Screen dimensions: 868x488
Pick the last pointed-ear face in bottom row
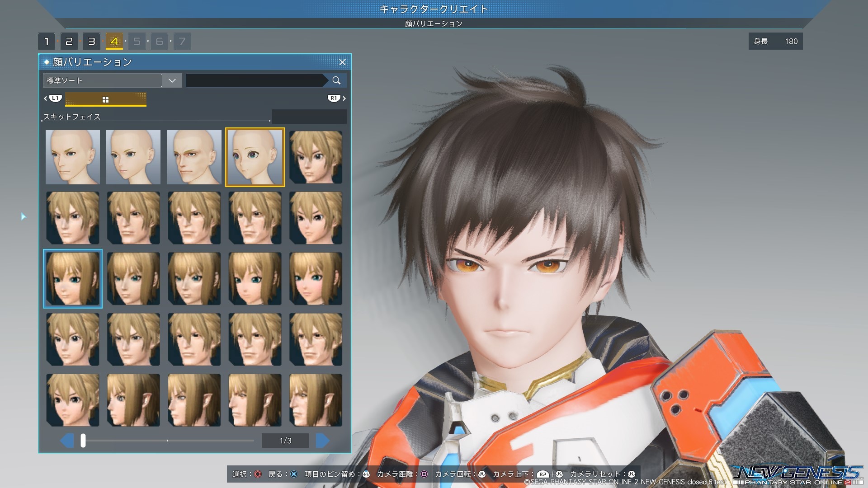pyautogui.click(x=316, y=400)
